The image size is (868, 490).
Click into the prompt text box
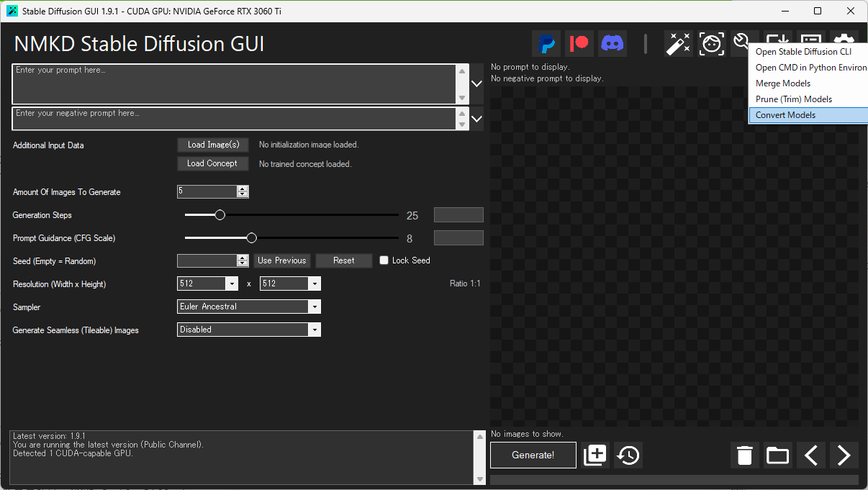pos(235,84)
